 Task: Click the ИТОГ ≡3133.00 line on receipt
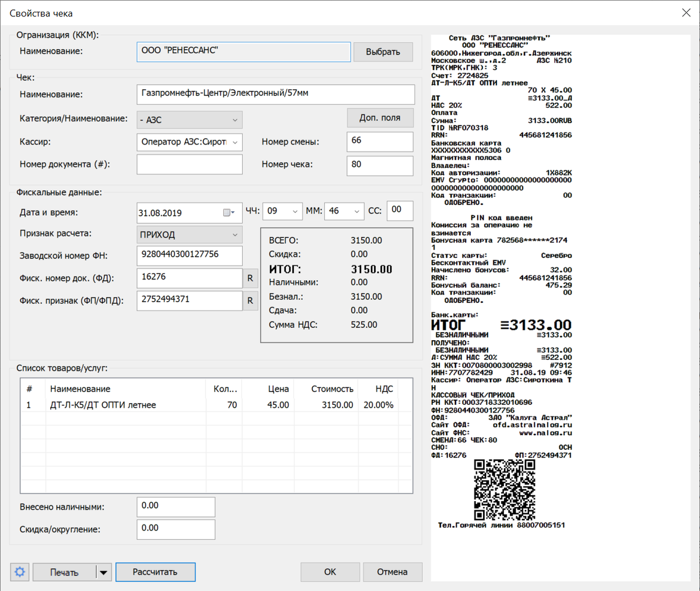click(501, 325)
